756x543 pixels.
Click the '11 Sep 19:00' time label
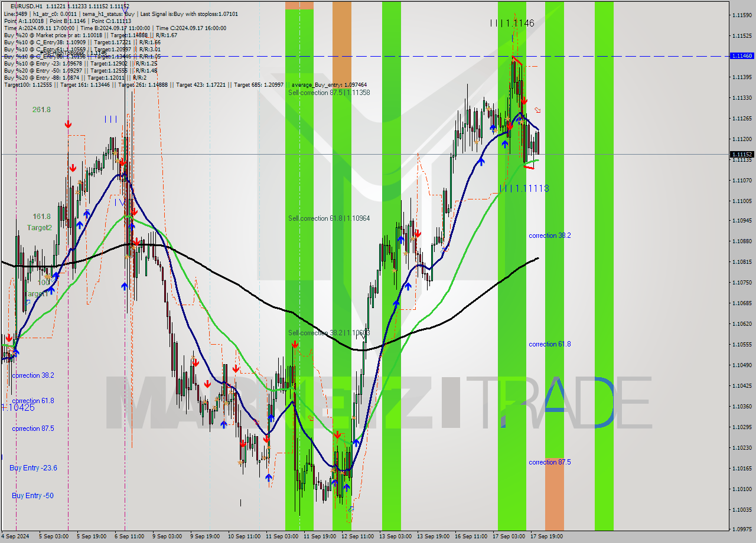320,537
